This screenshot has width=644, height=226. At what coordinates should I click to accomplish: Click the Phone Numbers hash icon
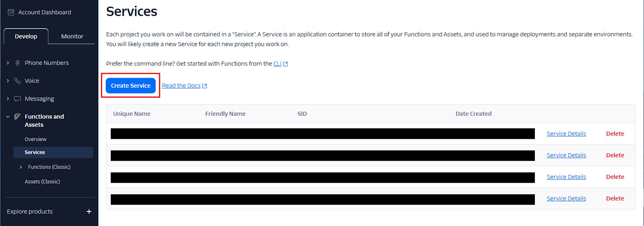[17, 63]
